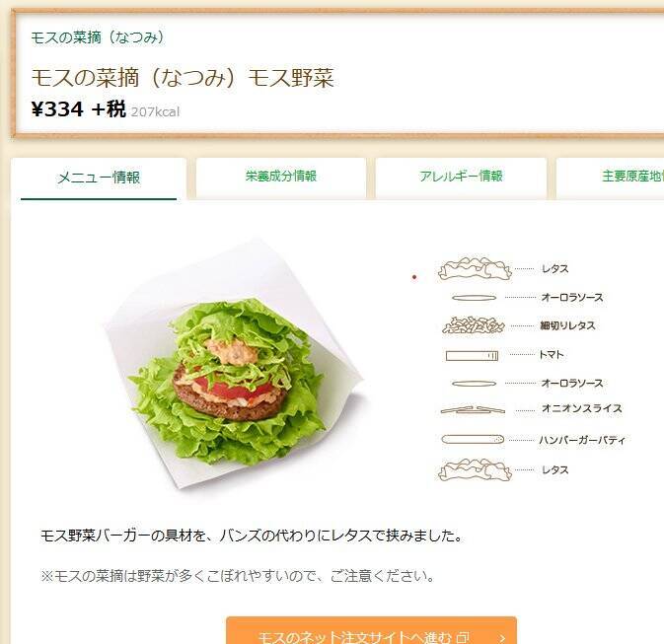Image resolution: width=664 pixels, height=644 pixels.
Task: Click the top lettuce layer icon
Action: point(475,268)
